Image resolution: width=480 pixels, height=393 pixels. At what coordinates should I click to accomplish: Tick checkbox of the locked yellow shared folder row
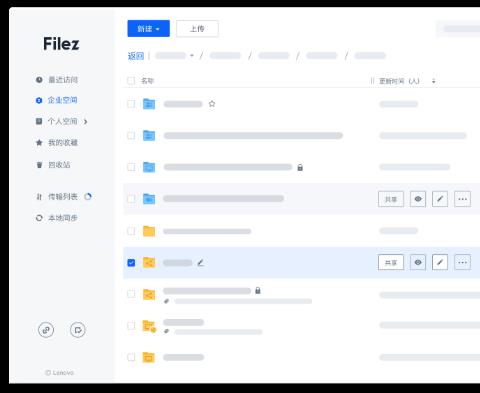[x=131, y=294]
